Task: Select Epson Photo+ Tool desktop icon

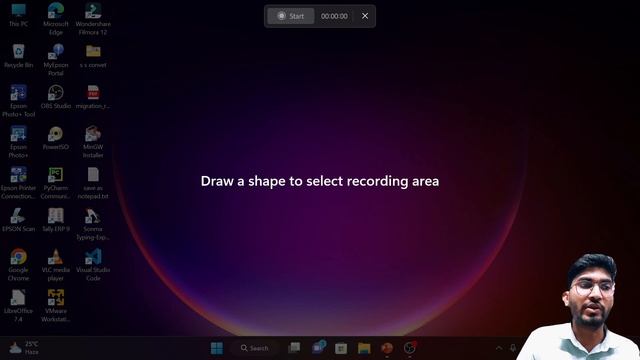Action: click(18, 101)
